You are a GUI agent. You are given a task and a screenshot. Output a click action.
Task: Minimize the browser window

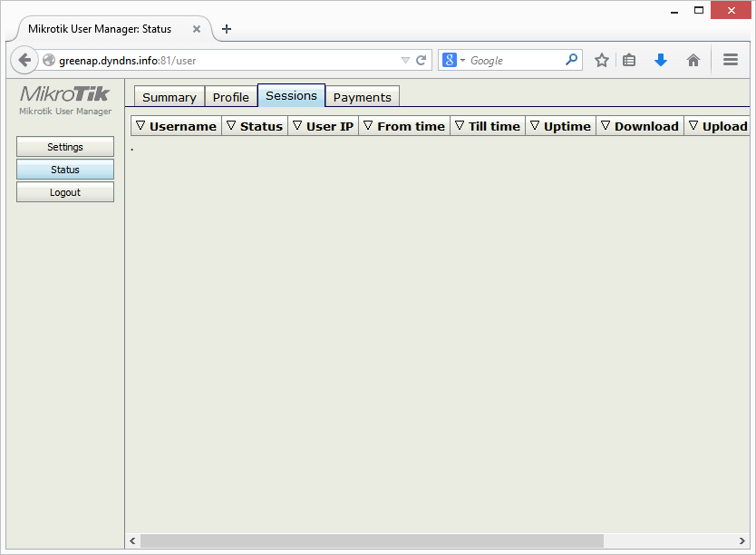pyautogui.click(x=674, y=11)
